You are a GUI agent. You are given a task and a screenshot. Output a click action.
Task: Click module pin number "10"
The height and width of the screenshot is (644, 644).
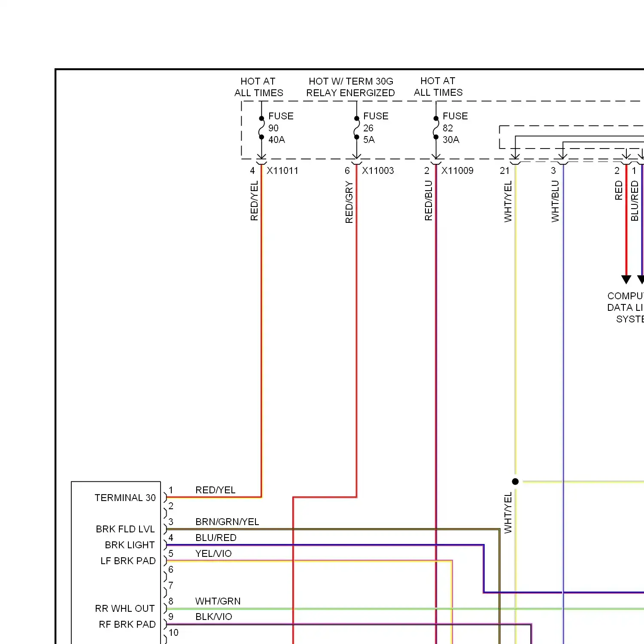(173, 632)
